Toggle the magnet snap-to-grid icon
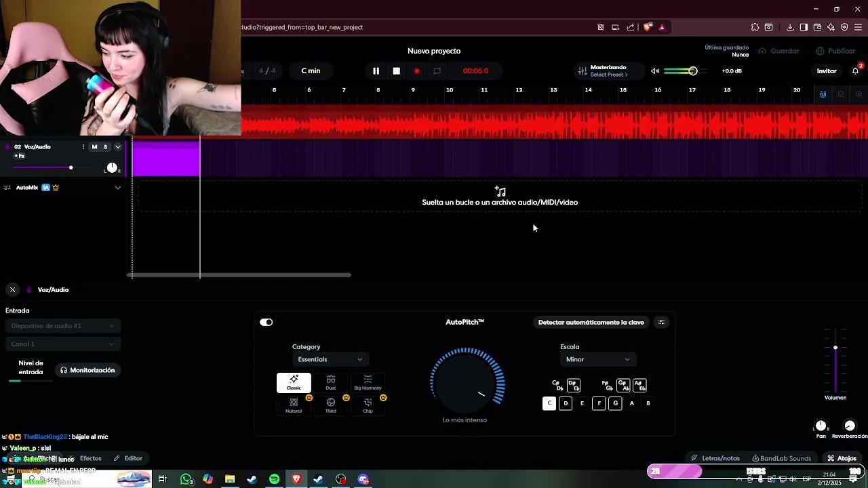The height and width of the screenshot is (488, 868). tap(823, 94)
